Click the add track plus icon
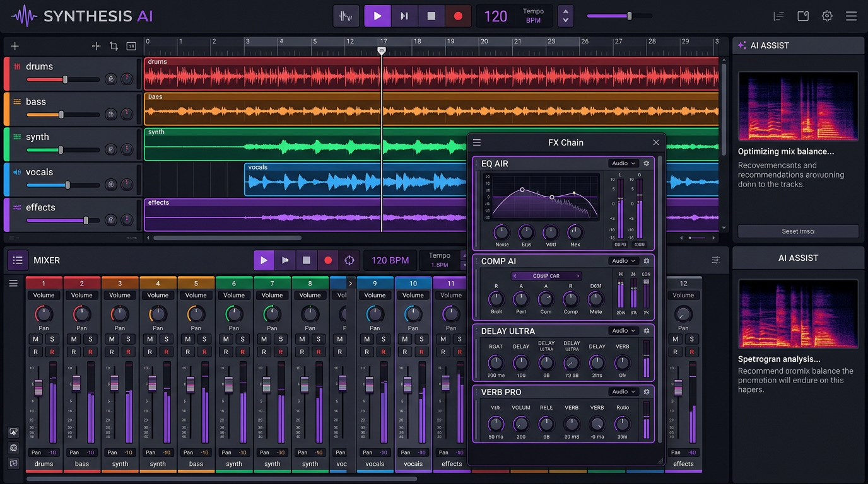The height and width of the screenshot is (484, 868). 15,46
